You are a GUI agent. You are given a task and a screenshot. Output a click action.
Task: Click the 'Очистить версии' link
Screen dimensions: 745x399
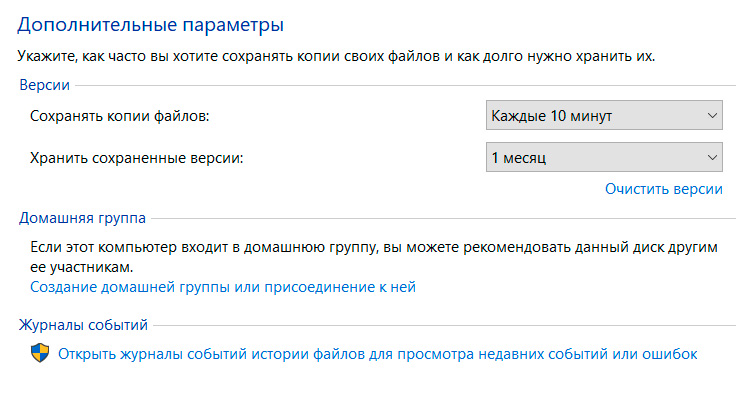(x=664, y=189)
